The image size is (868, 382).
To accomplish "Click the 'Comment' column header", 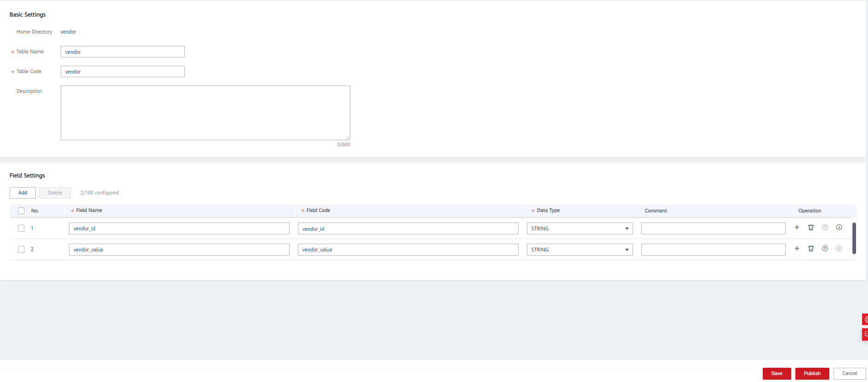I will [x=656, y=211].
